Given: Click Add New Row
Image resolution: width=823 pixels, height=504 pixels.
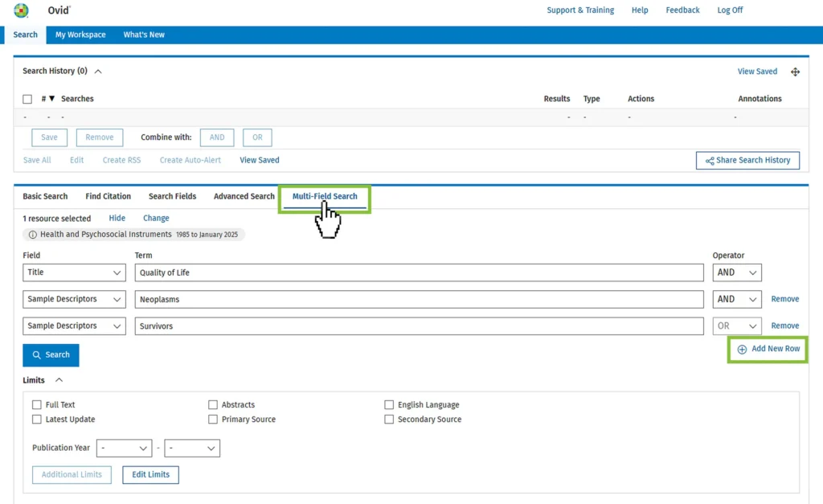Looking at the screenshot, I should [768, 349].
